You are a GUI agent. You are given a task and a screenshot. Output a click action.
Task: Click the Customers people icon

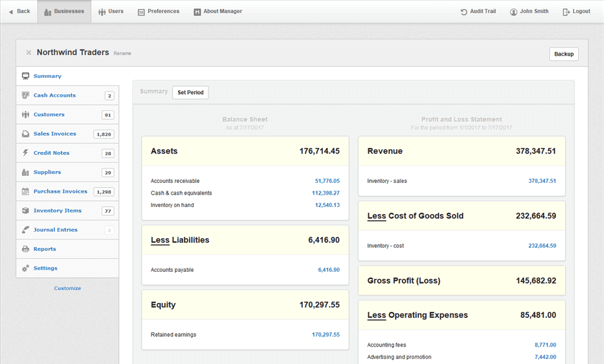point(25,115)
